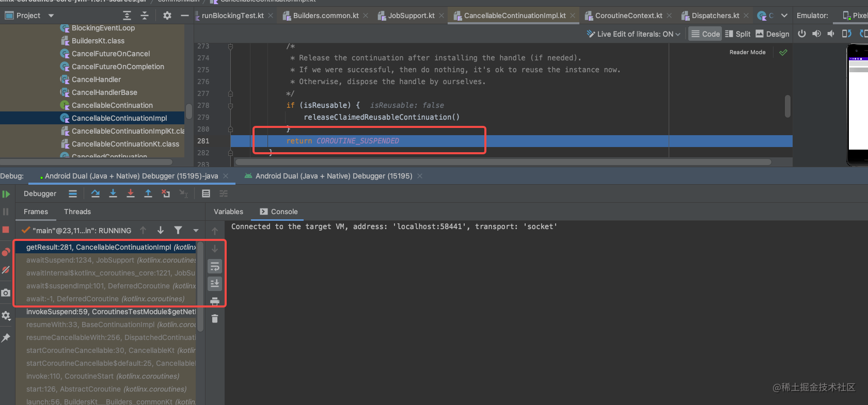Click Step Out debugger button
The width and height of the screenshot is (868, 405).
click(148, 193)
